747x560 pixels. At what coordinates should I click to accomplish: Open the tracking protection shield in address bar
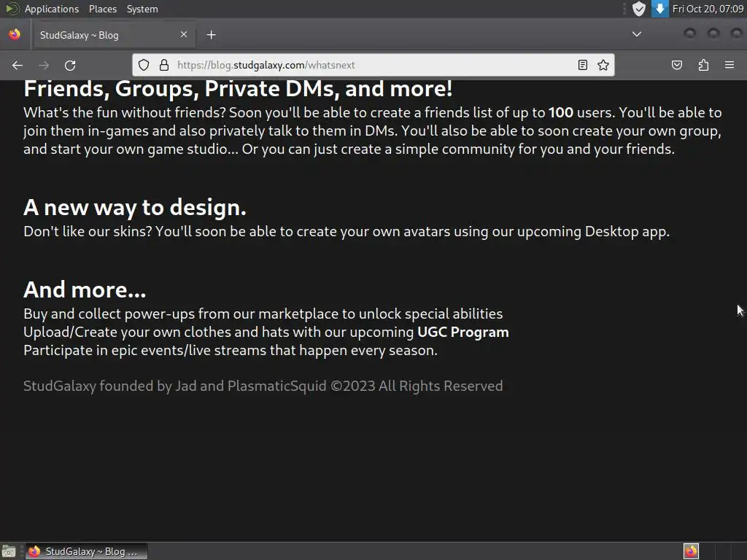click(x=144, y=65)
